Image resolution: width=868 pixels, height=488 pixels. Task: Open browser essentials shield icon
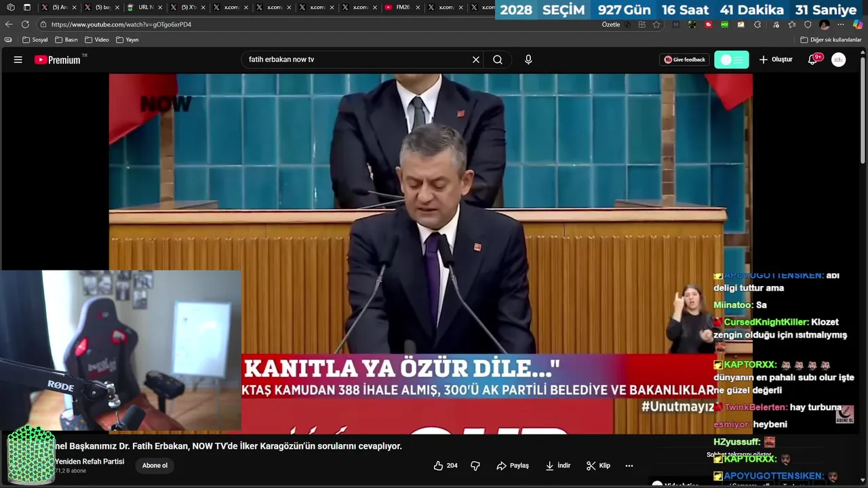(808, 24)
